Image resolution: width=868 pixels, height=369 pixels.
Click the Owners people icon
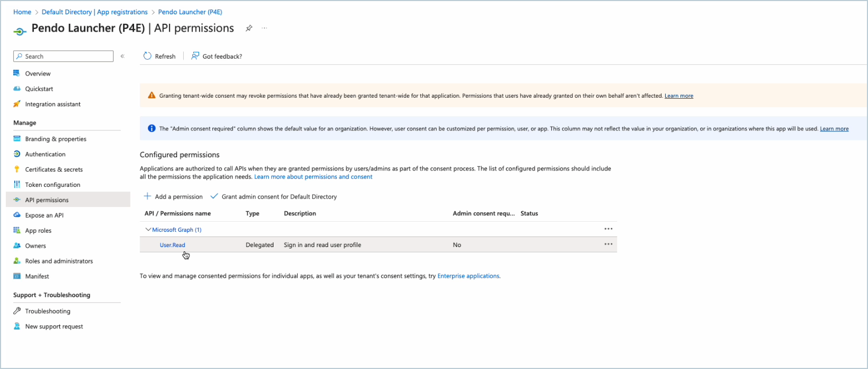click(x=16, y=246)
